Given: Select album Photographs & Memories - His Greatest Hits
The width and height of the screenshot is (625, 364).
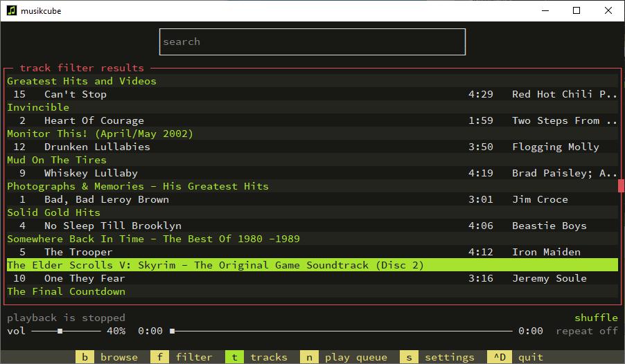Looking at the screenshot, I should click(312, 186).
